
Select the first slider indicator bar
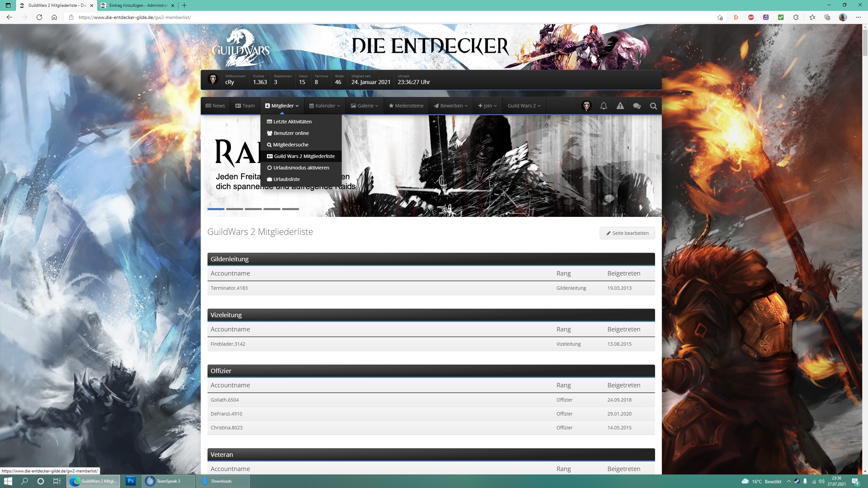(x=216, y=209)
